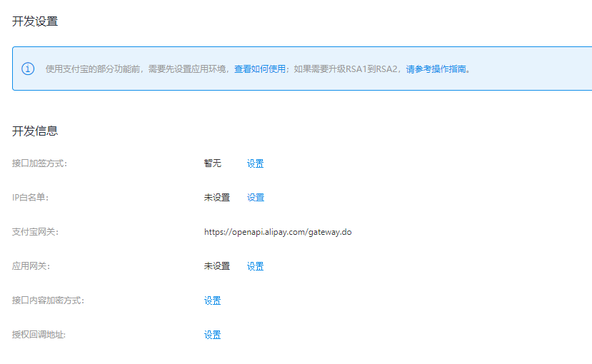Image resolution: width=592 pixels, height=364 pixels.
Task: Click the 支付宝网关 label
Action: pos(35,232)
